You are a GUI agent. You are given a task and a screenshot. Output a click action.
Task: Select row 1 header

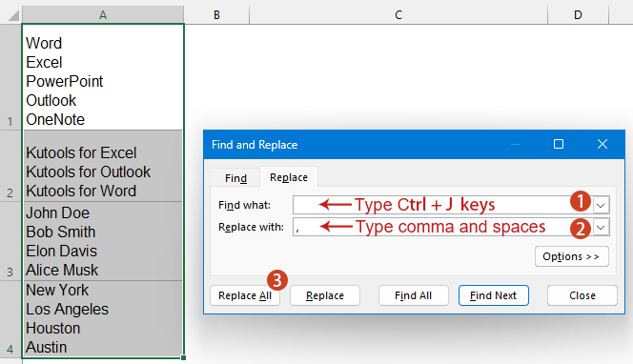click(x=10, y=76)
